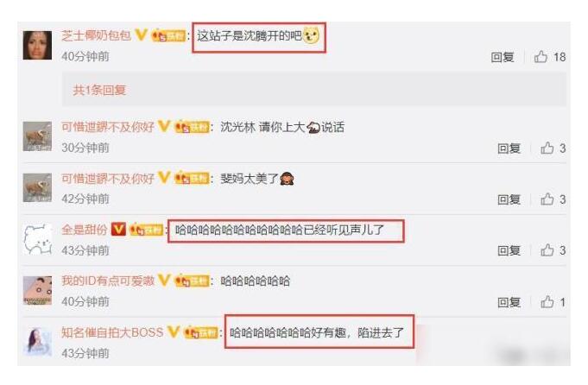Reply to 芝士椰奶包包's comment

(x=503, y=57)
